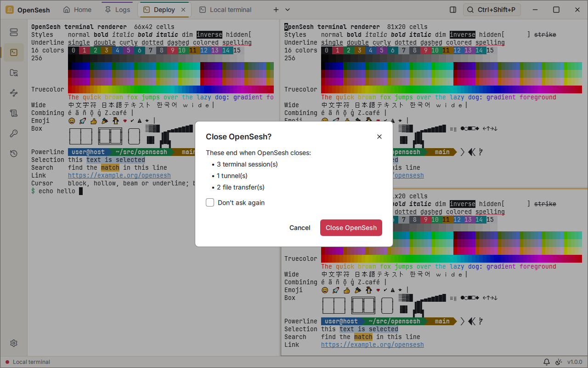Pick color cell 9 in 66x42 pane

173,50
